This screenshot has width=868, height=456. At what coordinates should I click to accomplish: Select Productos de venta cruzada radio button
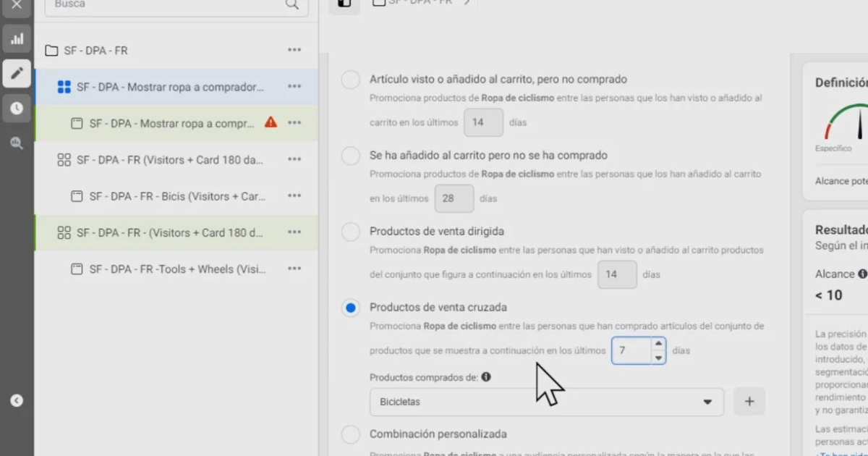[351, 308]
